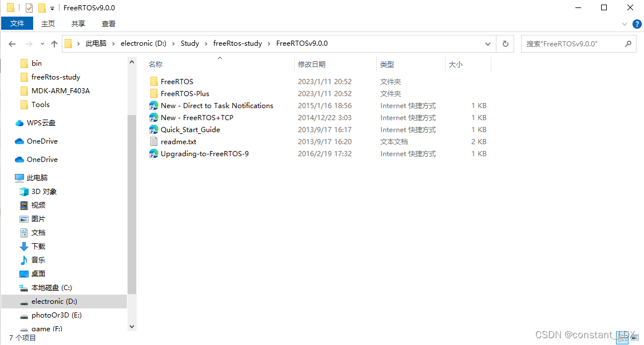Click navigation pane scrollbar up arrow
Viewport: 644px width, 345px height.
pos(132,62)
